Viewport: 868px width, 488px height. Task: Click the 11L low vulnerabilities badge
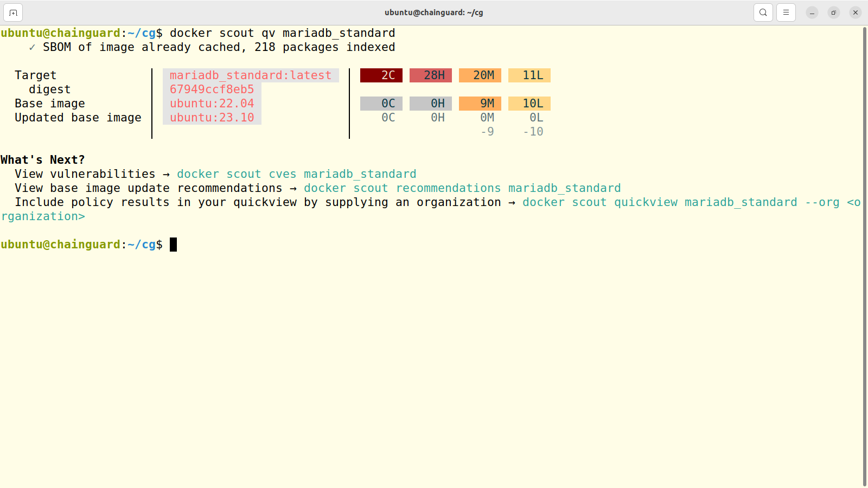pyautogui.click(x=529, y=75)
